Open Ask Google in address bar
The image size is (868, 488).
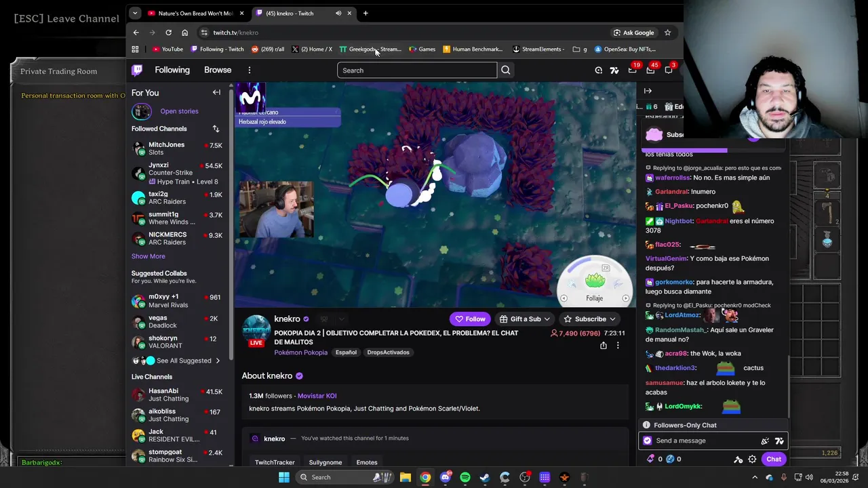coord(634,33)
